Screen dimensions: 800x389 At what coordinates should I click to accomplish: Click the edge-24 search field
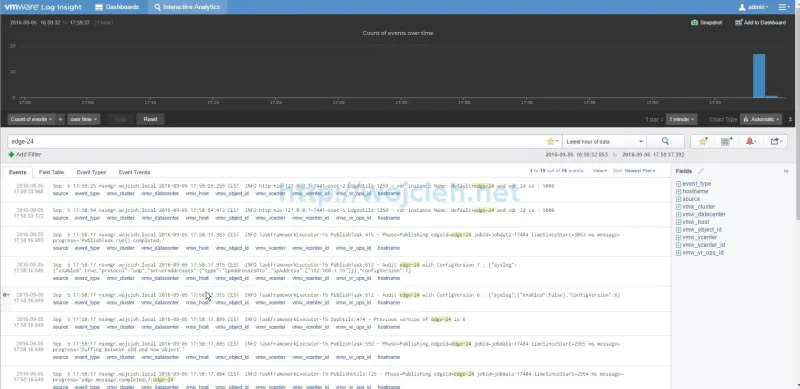pyautogui.click(x=276, y=141)
